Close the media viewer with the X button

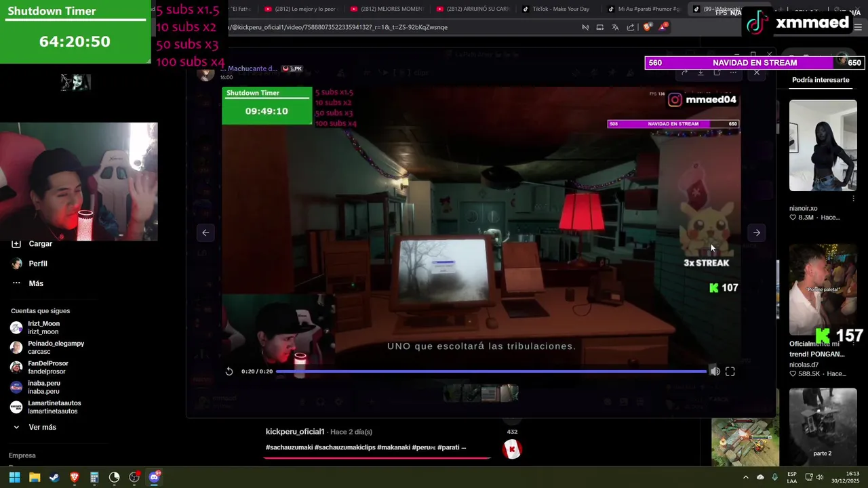coord(757,73)
